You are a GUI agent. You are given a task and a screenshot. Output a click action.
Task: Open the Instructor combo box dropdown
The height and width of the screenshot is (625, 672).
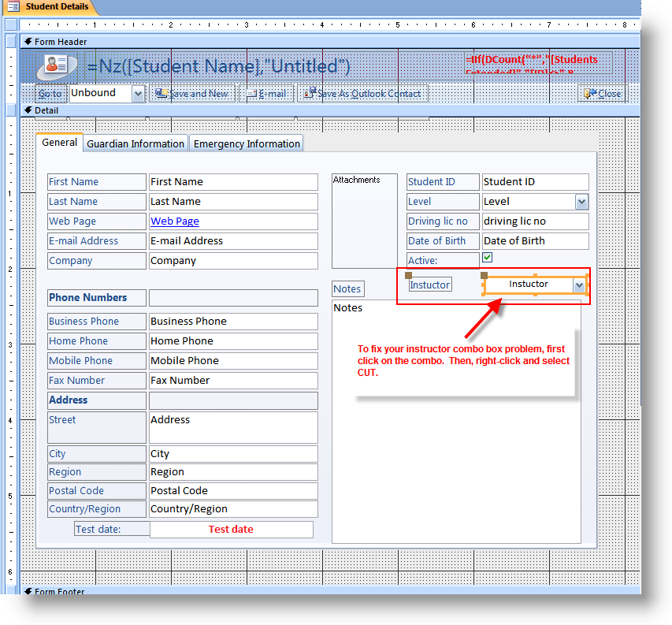coord(581,284)
